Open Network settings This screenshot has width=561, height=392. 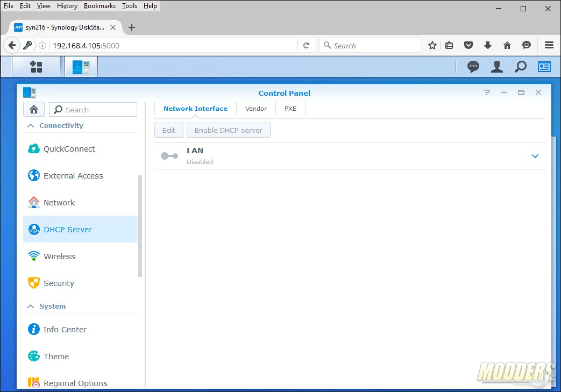click(x=80, y=202)
